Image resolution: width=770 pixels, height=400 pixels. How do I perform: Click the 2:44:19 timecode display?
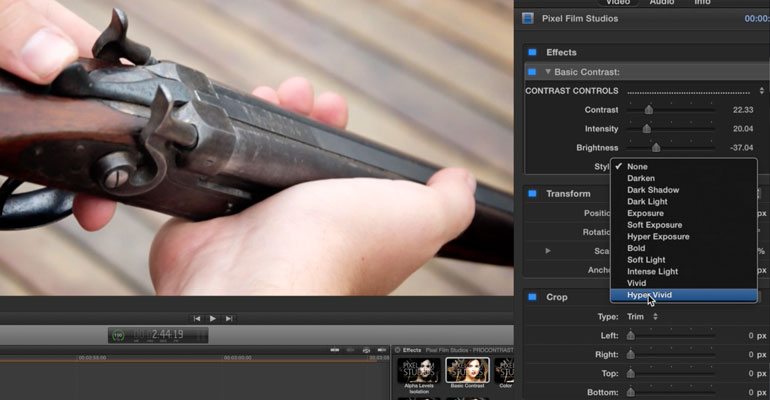[167, 335]
